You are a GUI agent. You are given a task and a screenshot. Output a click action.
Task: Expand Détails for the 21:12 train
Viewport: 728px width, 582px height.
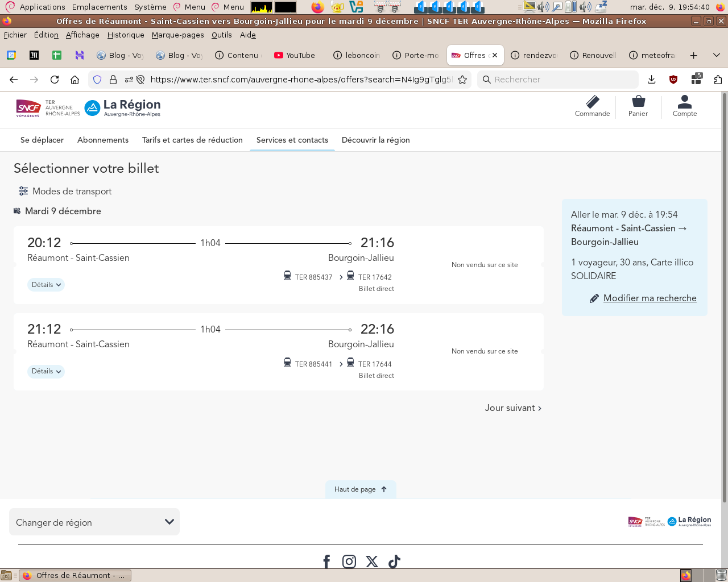[x=46, y=371]
